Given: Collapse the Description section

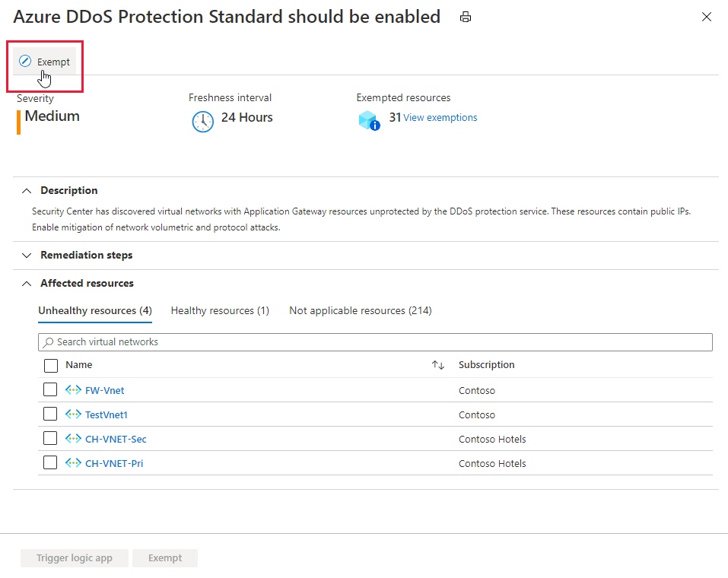Looking at the screenshot, I should pyautogui.click(x=27, y=190).
